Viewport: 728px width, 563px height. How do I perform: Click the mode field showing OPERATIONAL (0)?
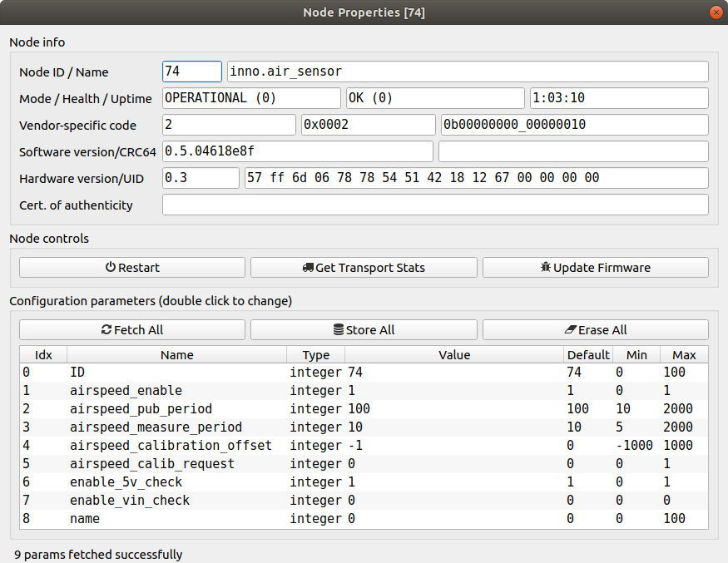coord(251,98)
